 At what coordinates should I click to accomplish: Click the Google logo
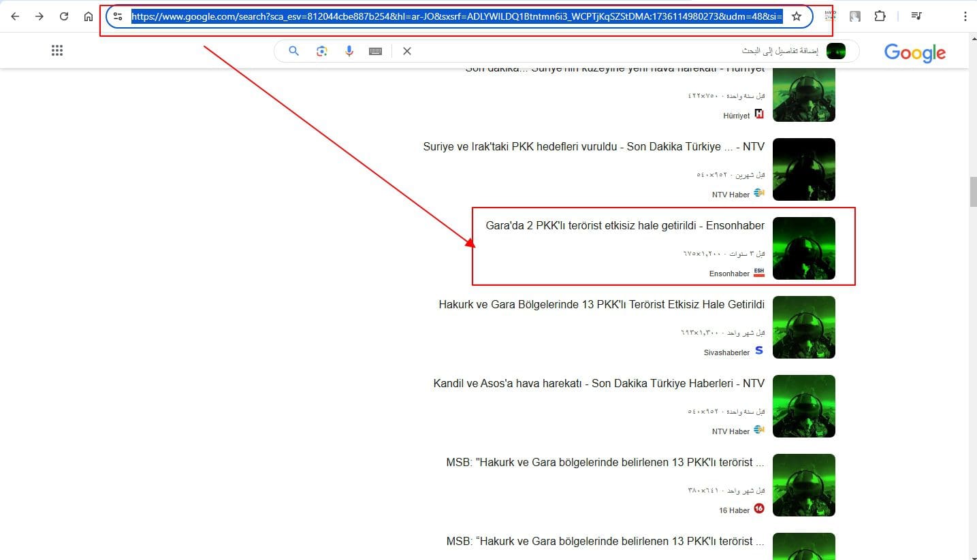914,52
